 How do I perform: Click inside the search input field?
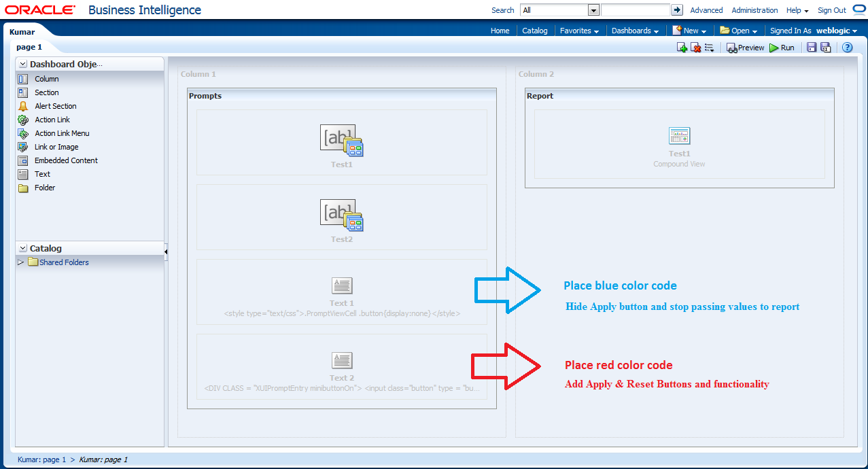[x=638, y=10]
